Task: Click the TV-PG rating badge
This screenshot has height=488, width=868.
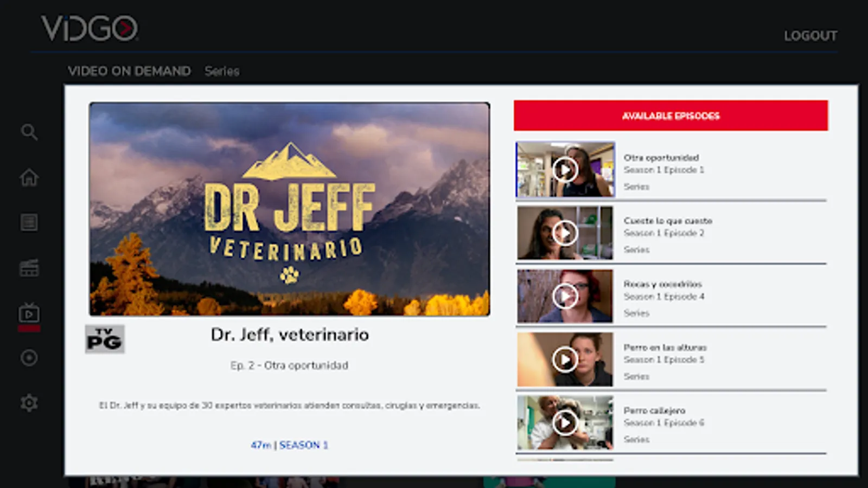Action: click(105, 339)
